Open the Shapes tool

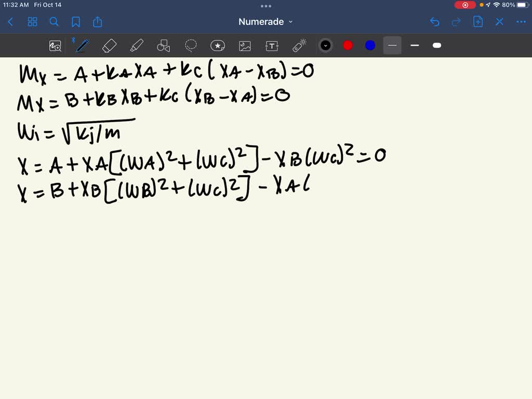(163, 45)
